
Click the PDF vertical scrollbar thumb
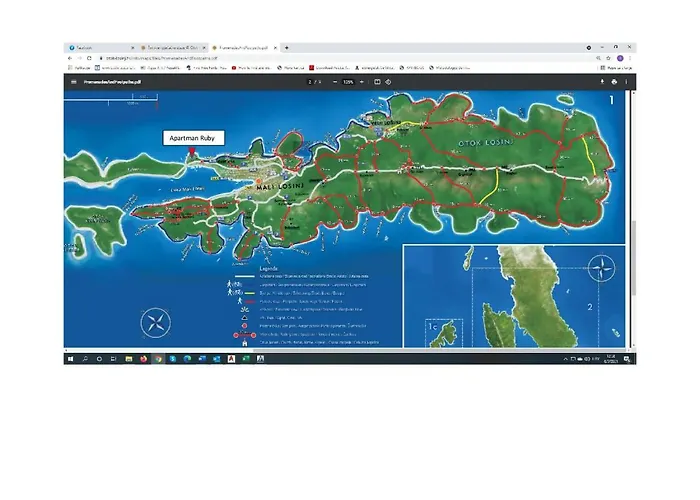coord(633,258)
